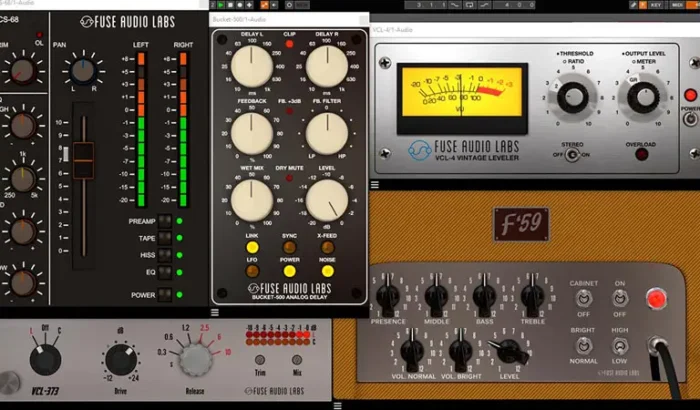The height and width of the screenshot is (410, 700).
Task: Flip the STEREO off/on switch on VCL-4
Action: point(572,155)
